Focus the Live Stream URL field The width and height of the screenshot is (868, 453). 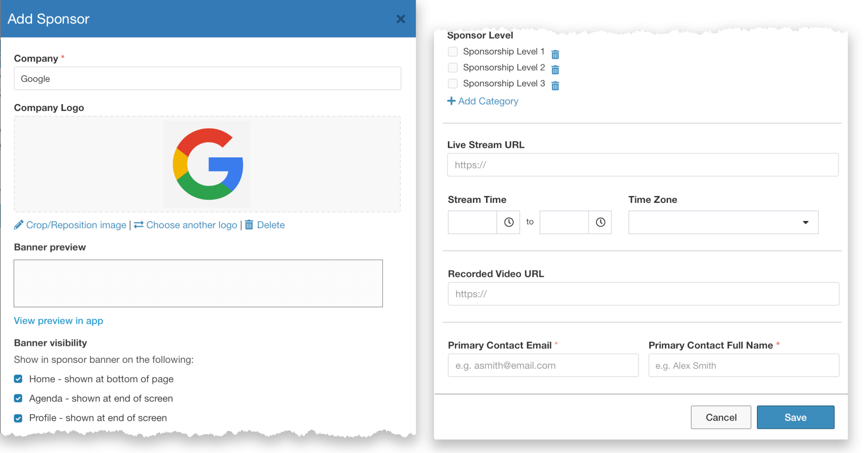pos(643,165)
